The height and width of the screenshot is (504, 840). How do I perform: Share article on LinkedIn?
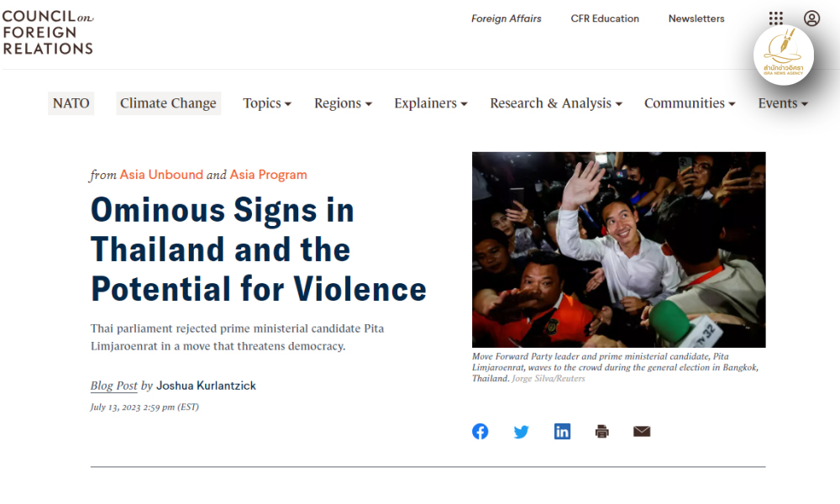[562, 432]
